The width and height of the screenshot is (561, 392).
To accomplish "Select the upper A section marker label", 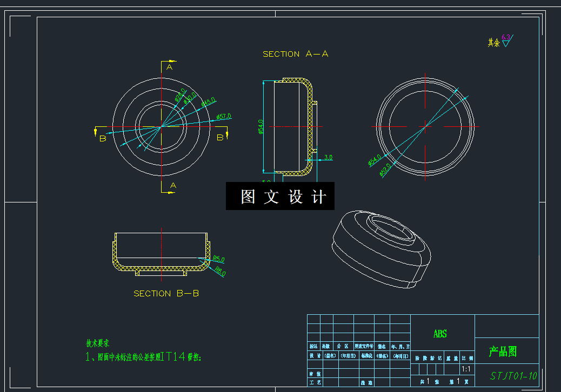I will point(170,67).
